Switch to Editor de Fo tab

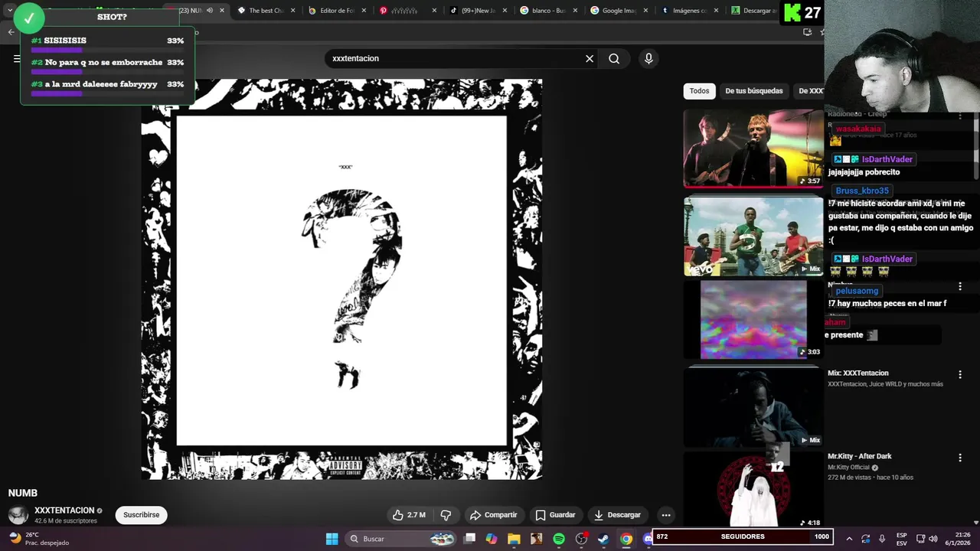(336, 11)
